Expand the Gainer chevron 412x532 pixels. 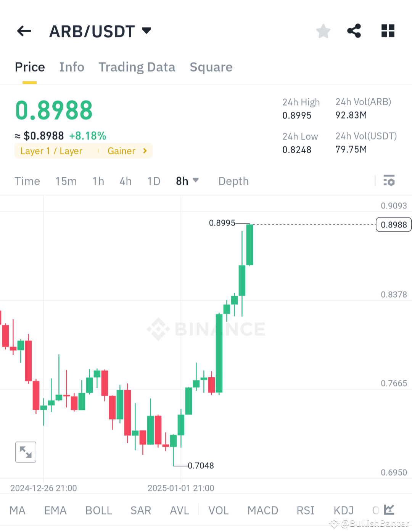[x=145, y=151]
